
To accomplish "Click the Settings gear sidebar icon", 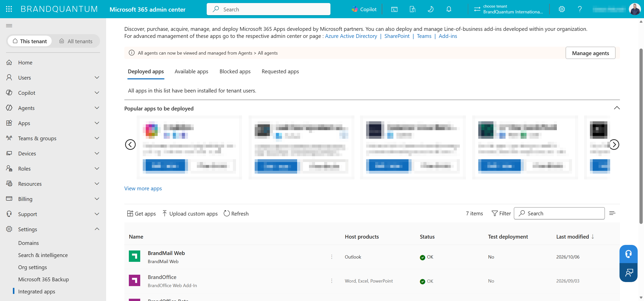I will (9, 229).
